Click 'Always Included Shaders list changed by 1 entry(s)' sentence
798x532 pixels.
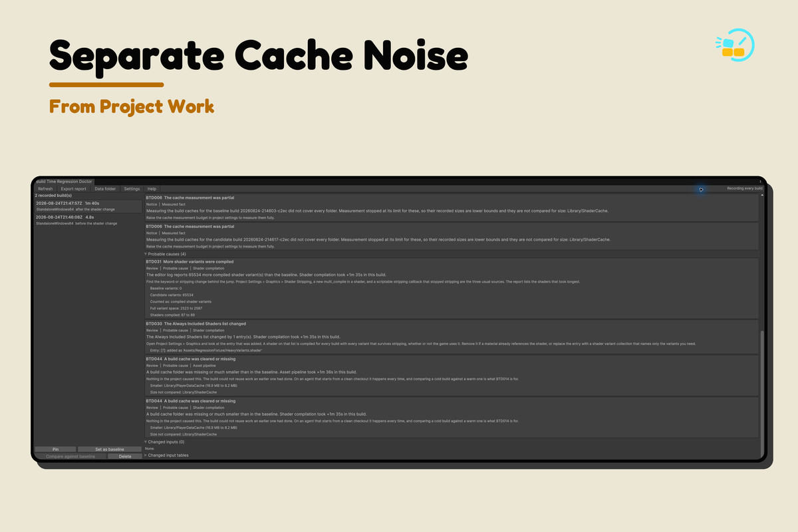[243, 336]
